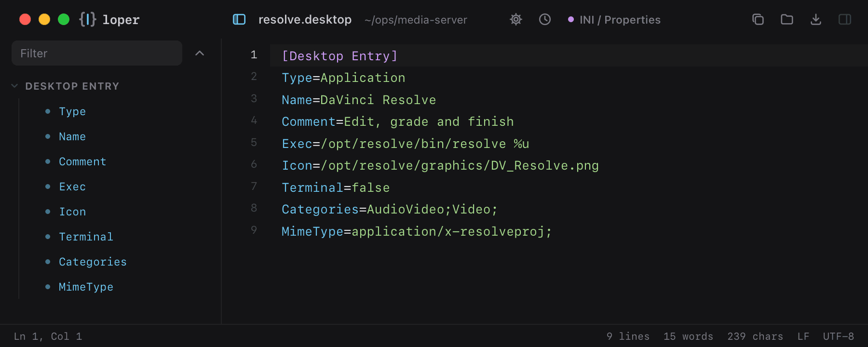The height and width of the screenshot is (347, 868).
Task: Change UTF-8 encoding setting
Action: pyautogui.click(x=838, y=336)
